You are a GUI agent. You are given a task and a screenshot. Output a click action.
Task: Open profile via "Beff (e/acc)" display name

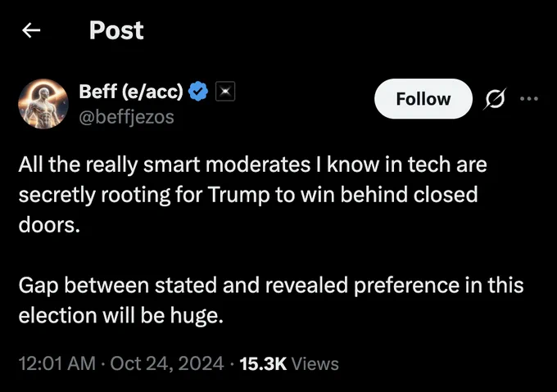coord(131,91)
